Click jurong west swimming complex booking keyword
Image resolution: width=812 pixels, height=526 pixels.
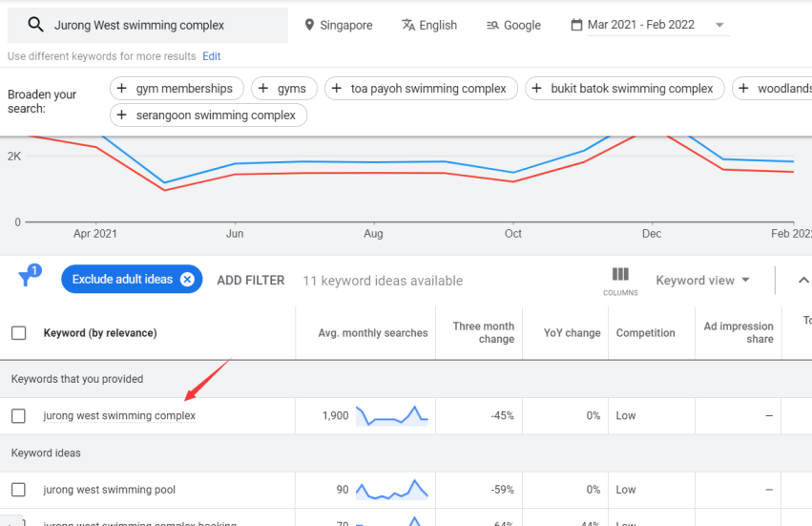coord(140,523)
